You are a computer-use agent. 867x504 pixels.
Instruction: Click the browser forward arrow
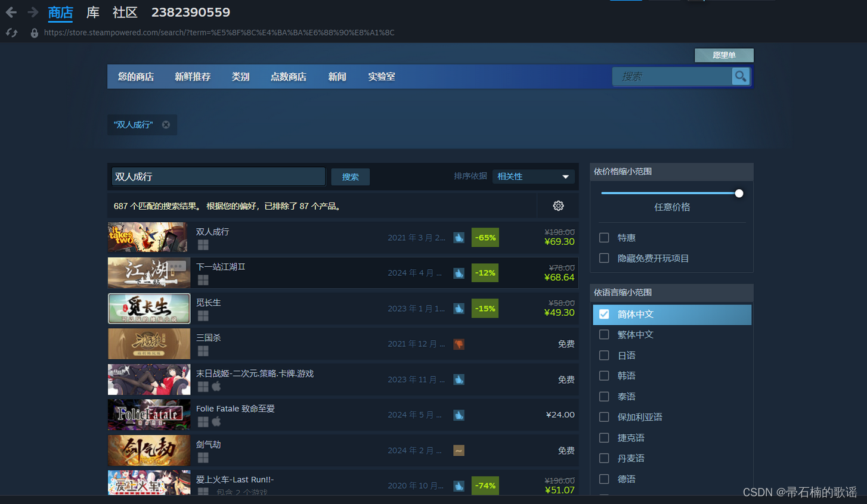(33, 12)
